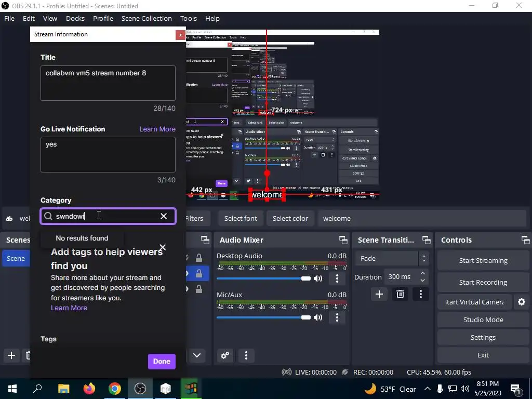Open taskbar search
Image resolution: width=532 pixels, height=399 pixels.
(37, 389)
